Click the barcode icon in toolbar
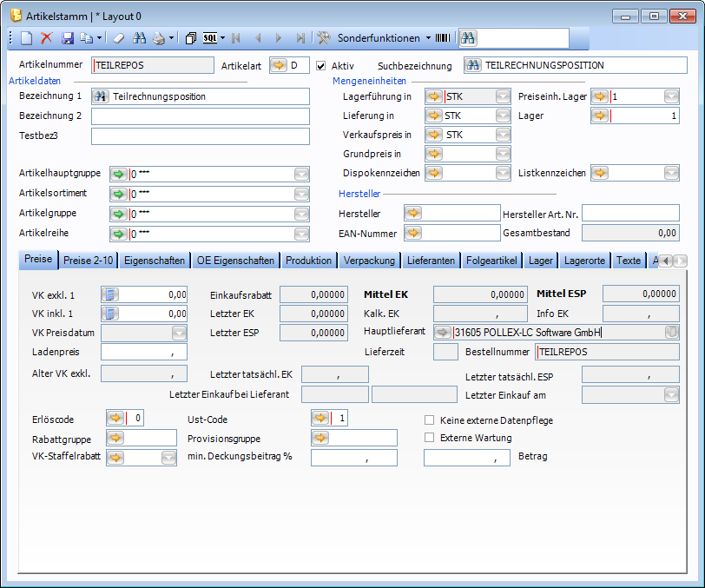705x588 pixels. (443, 38)
